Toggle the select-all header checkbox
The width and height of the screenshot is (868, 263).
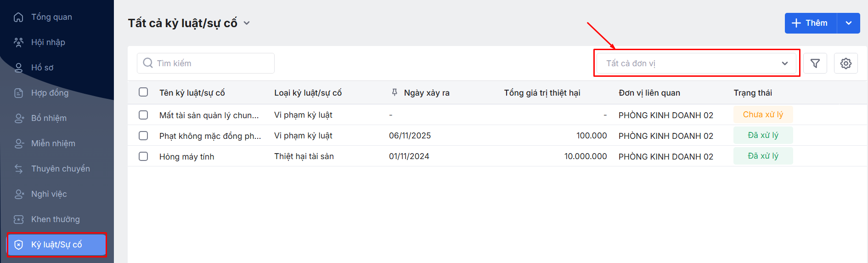tap(143, 92)
